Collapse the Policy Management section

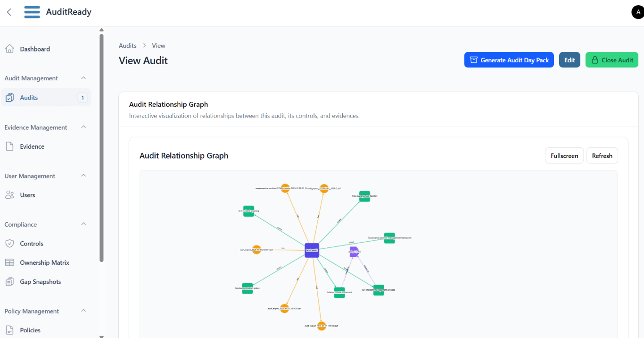pos(83,311)
